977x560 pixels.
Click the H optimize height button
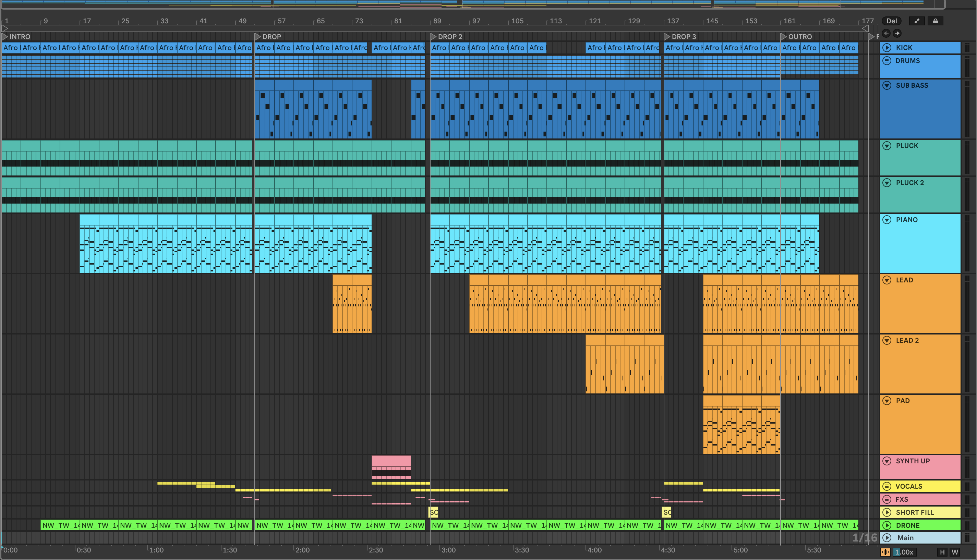tap(942, 552)
